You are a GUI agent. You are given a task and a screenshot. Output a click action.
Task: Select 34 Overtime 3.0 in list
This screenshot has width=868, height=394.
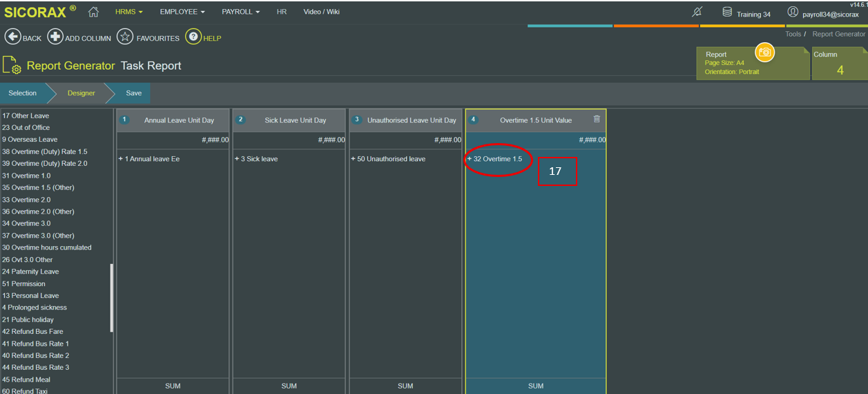(26, 223)
